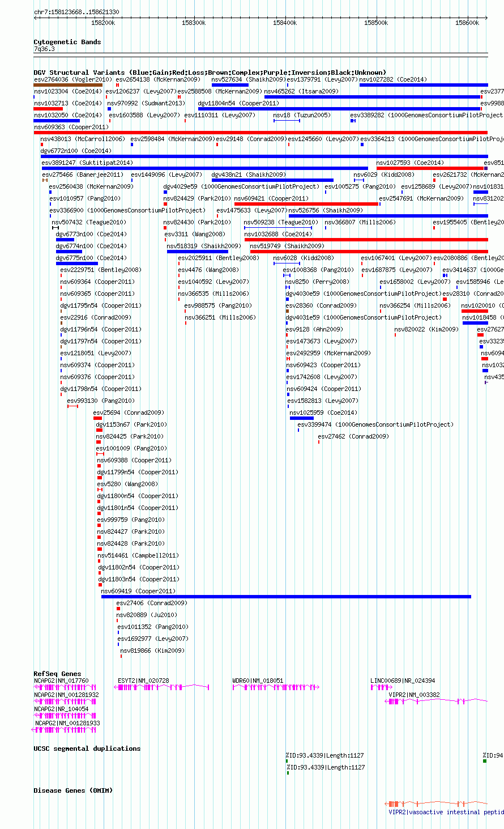Click the Cytogenetic Bands track title
Viewport: 504px width, 829px height.
(x=67, y=42)
